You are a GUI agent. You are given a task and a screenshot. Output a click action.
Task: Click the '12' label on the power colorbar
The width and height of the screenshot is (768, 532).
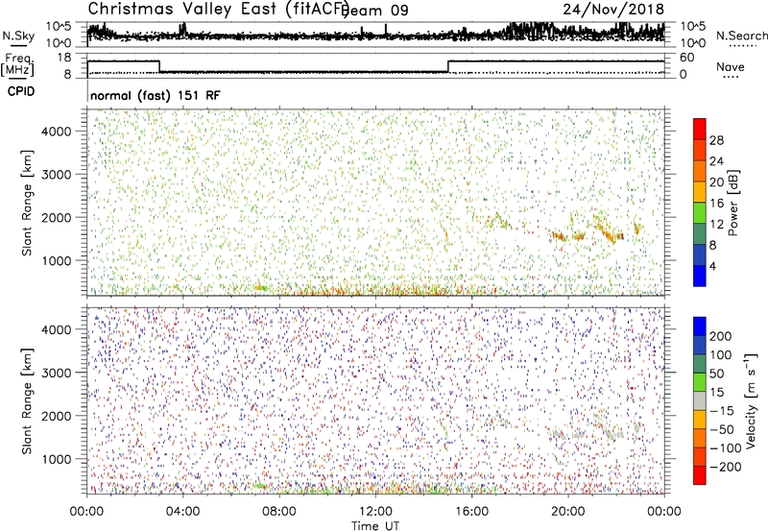pos(716,225)
